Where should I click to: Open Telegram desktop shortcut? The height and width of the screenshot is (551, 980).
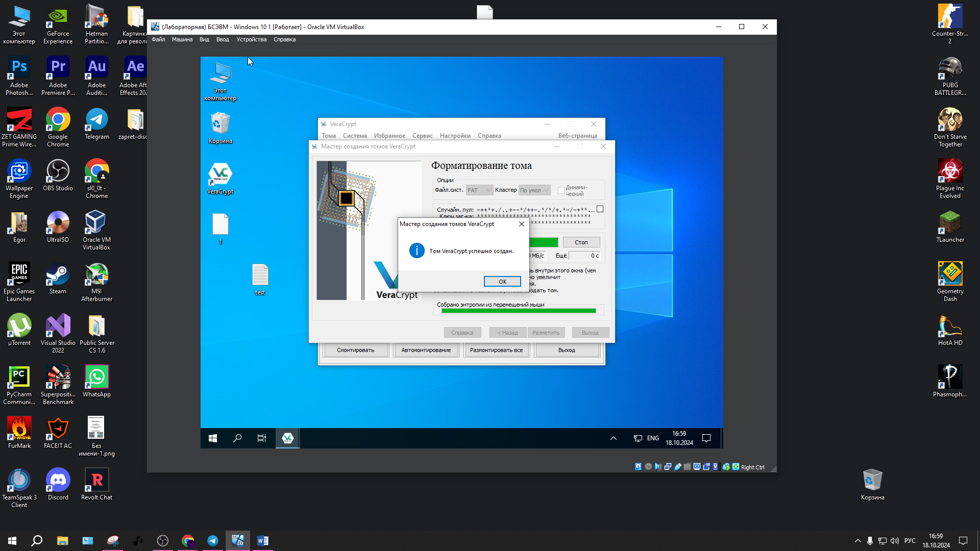pyautogui.click(x=96, y=124)
